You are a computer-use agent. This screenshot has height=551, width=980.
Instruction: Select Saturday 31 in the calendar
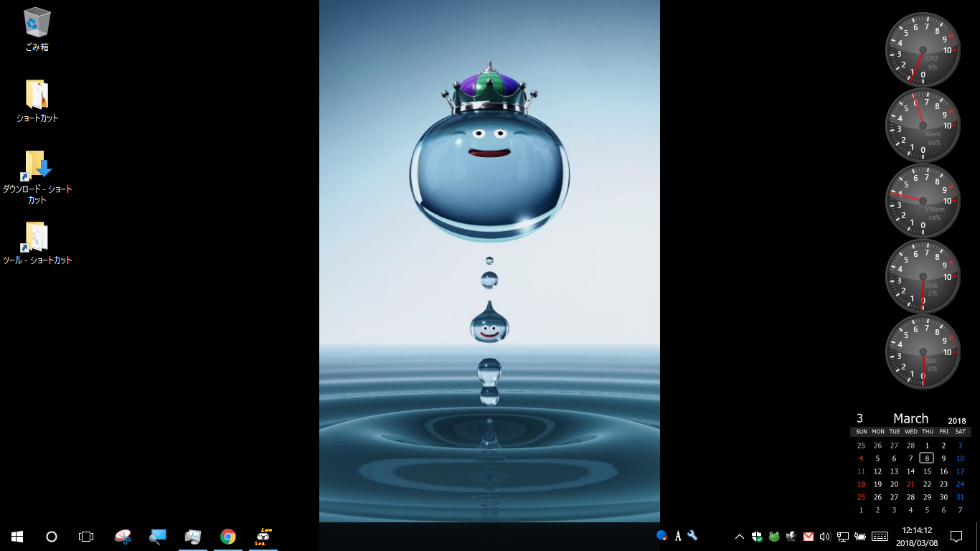960,497
